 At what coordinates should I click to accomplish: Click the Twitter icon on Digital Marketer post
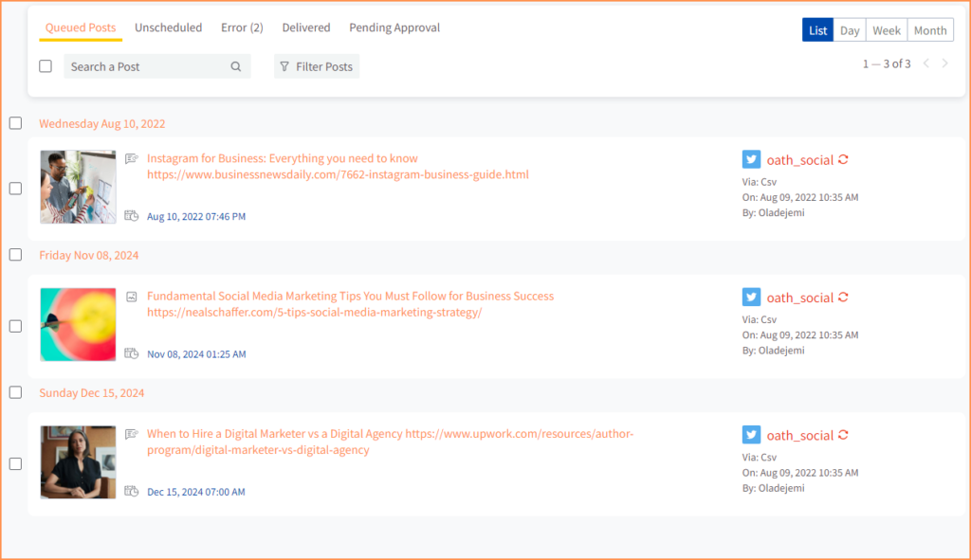coord(751,434)
